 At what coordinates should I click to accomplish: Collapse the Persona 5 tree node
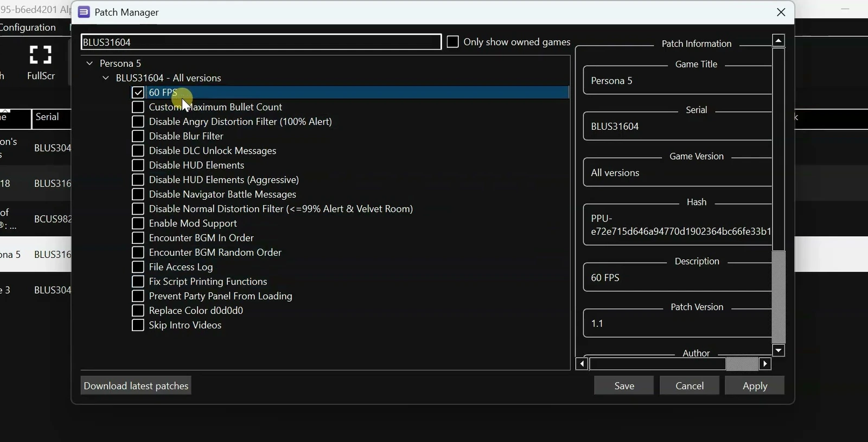click(90, 64)
